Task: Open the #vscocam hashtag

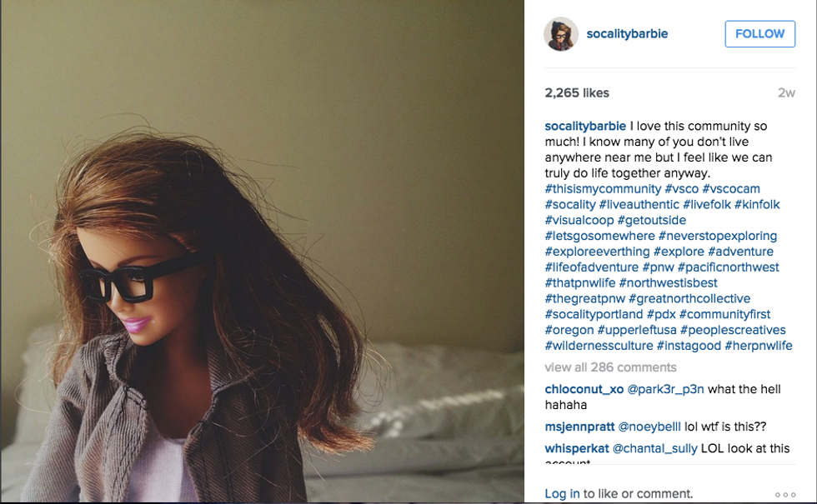Action: (731, 189)
